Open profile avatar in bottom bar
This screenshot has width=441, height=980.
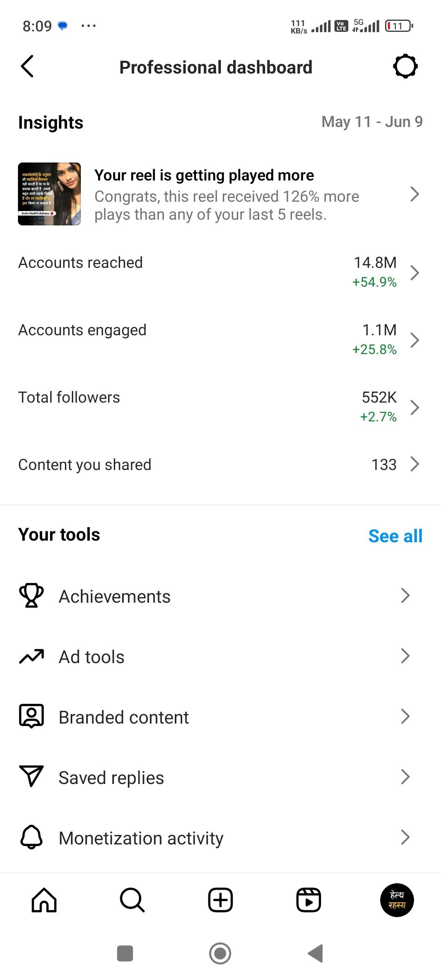(x=397, y=900)
